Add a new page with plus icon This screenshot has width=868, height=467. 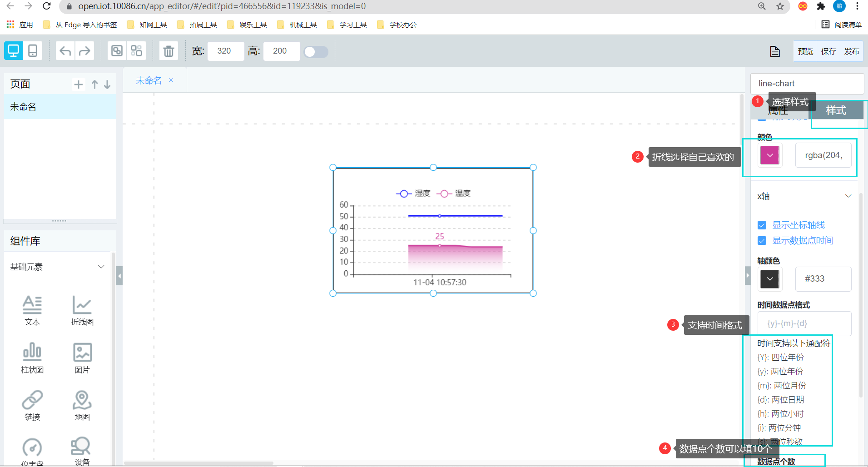[x=79, y=84]
